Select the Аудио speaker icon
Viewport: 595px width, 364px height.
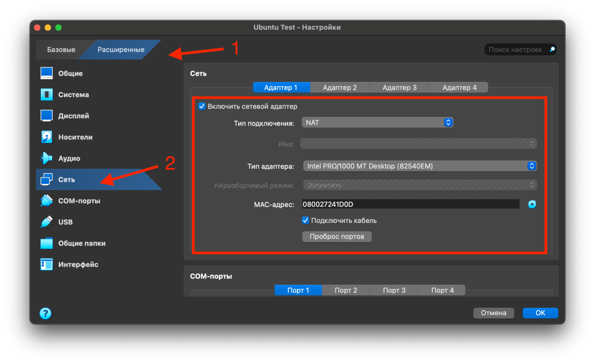pos(46,158)
